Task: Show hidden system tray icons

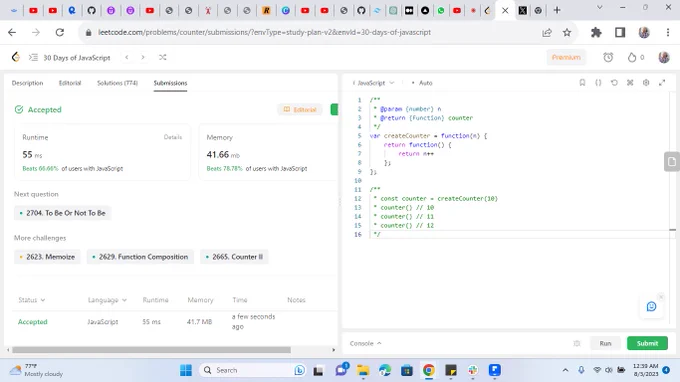Action: pyautogui.click(x=565, y=370)
